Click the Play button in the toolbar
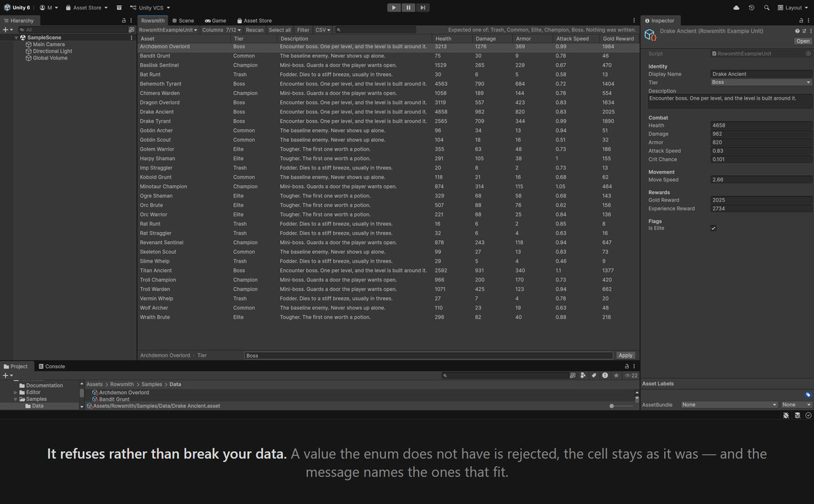This screenshot has height=504, width=814. (394, 7)
